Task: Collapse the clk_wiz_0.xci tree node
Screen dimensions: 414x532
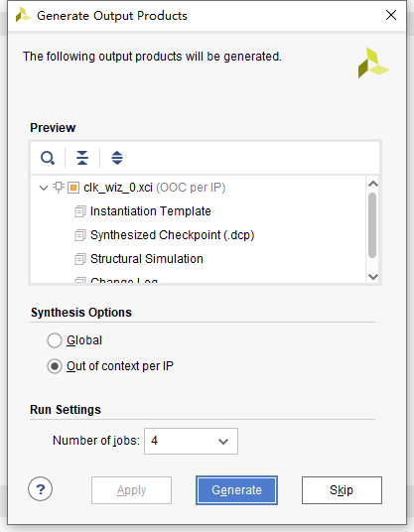Action: [44, 188]
